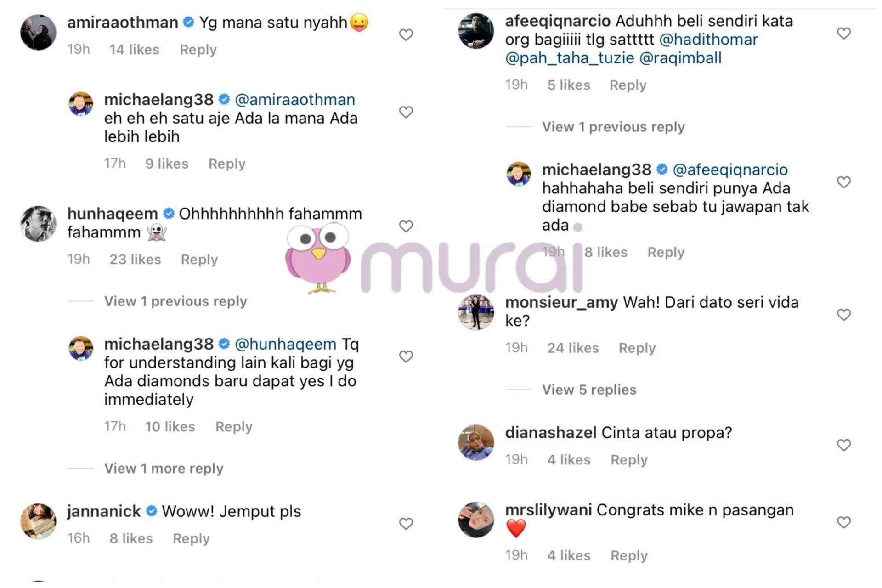882x588 pixels.
Task: Open michaelang38 username in reply to amiraaothman
Action: 159,100
